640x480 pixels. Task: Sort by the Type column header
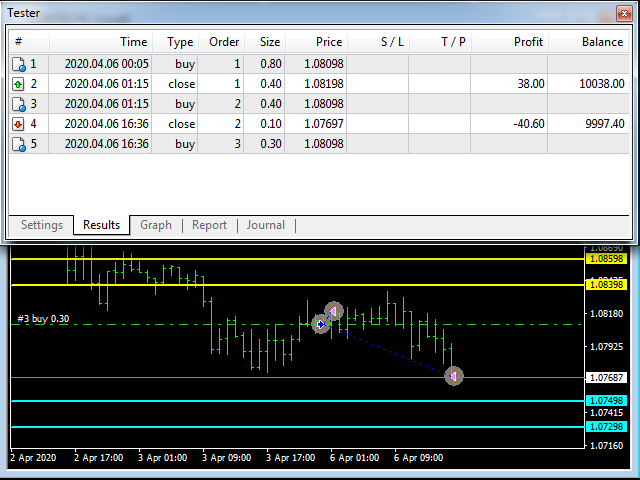[x=176, y=42]
